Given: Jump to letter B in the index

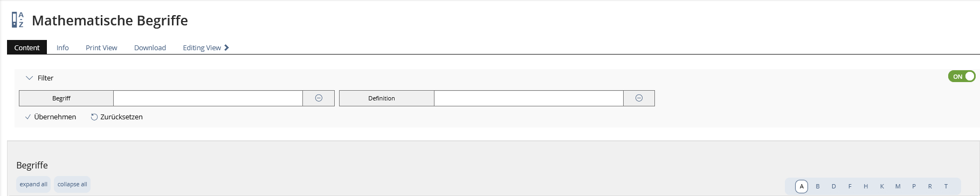Looking at the screenshot, I should [818, 186].
